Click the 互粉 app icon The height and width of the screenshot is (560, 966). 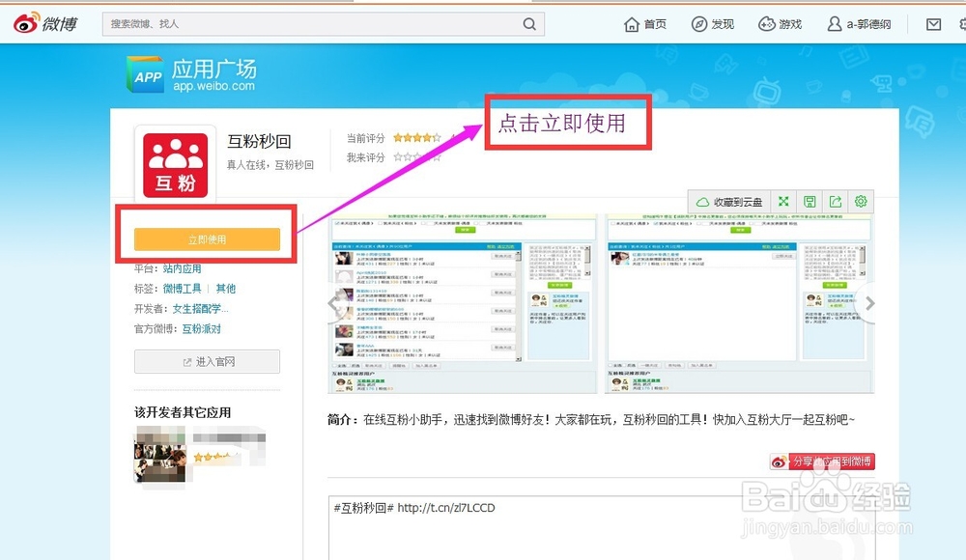pos(176,165)
